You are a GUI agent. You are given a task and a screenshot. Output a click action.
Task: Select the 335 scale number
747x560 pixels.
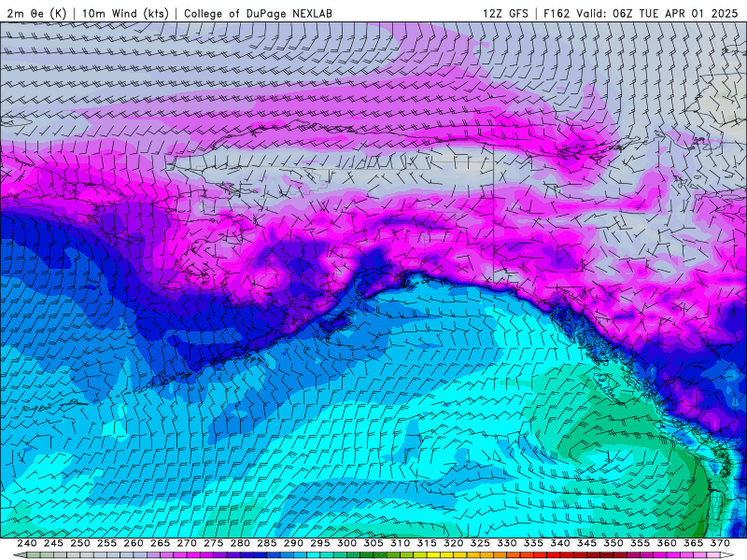[x=533, y=543]
